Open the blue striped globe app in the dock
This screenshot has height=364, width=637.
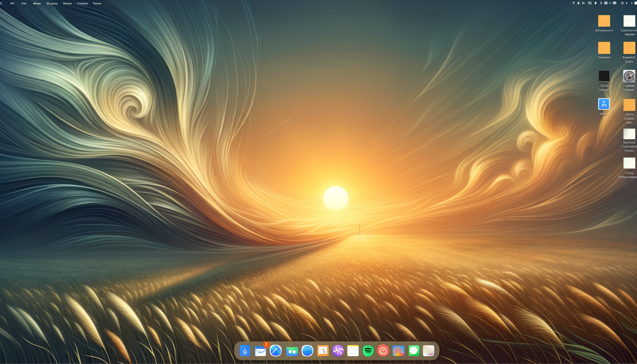307,351
